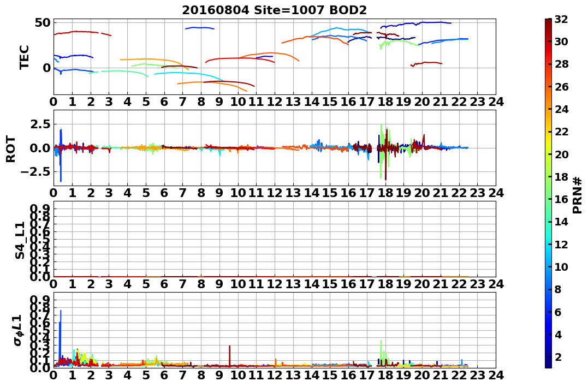Click colorbar tick value 8
Image resolution: width=588 pixels, height=387 pixels.
point(558,289)
